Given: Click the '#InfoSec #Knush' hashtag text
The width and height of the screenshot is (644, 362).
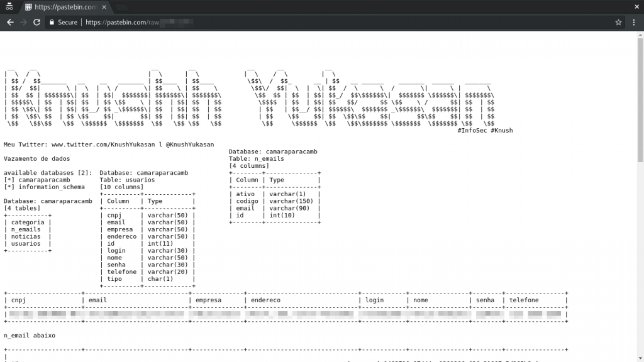Looking at the screenshot, I should (x=485, y=131).
